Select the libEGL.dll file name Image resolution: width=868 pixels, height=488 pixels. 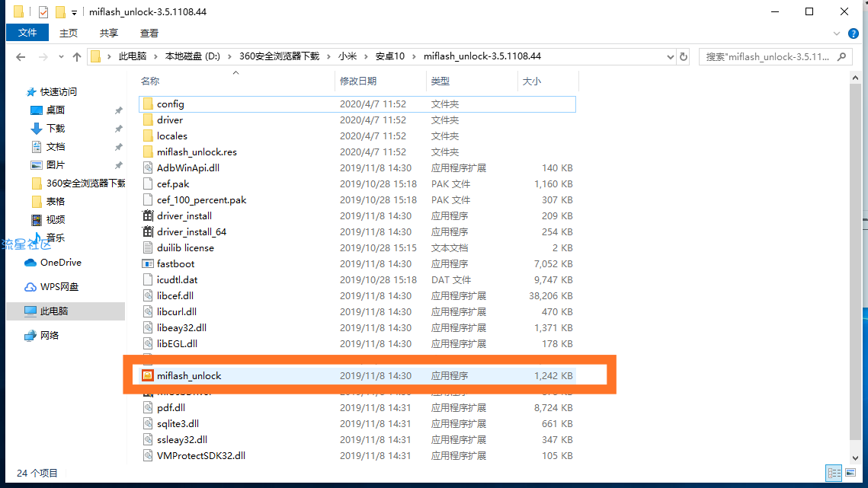click(177, 344)
